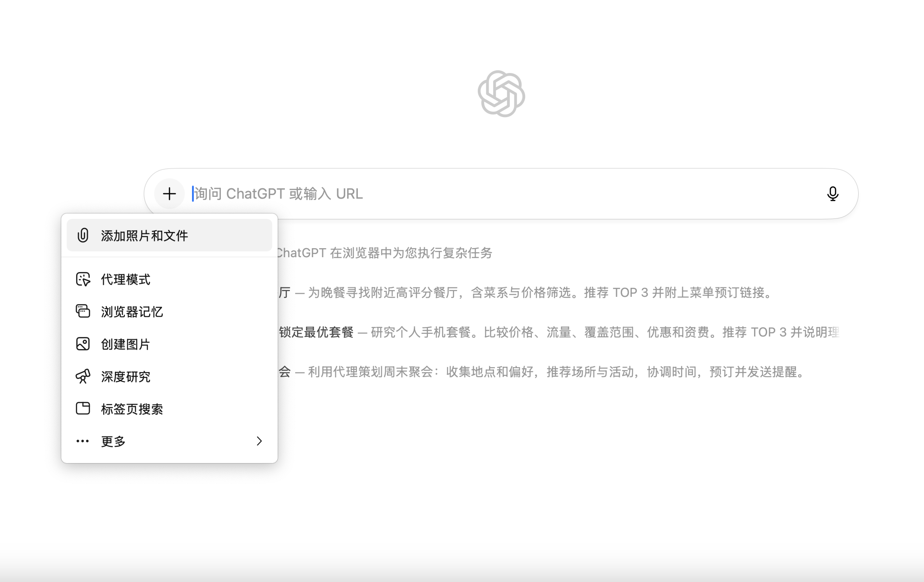
Task: Open 浏览器记忆 menu option
Action: pyautogui.click(x=132, y=312)
